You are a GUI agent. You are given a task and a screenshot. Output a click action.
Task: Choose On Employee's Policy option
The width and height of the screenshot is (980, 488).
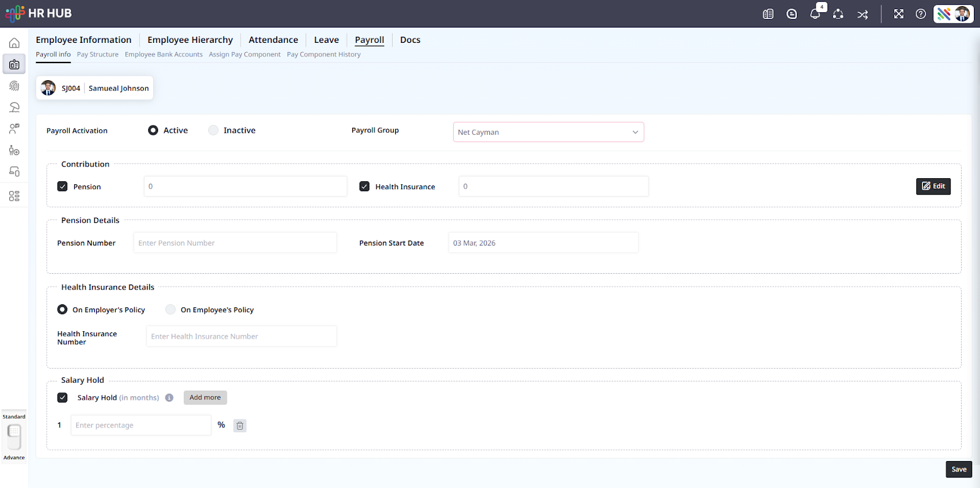click(x=171, y=310)
